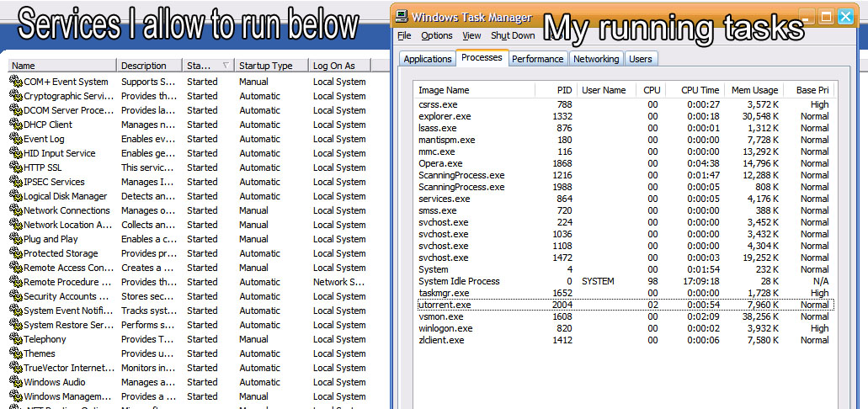Select the Processes tab

point(482,57)
